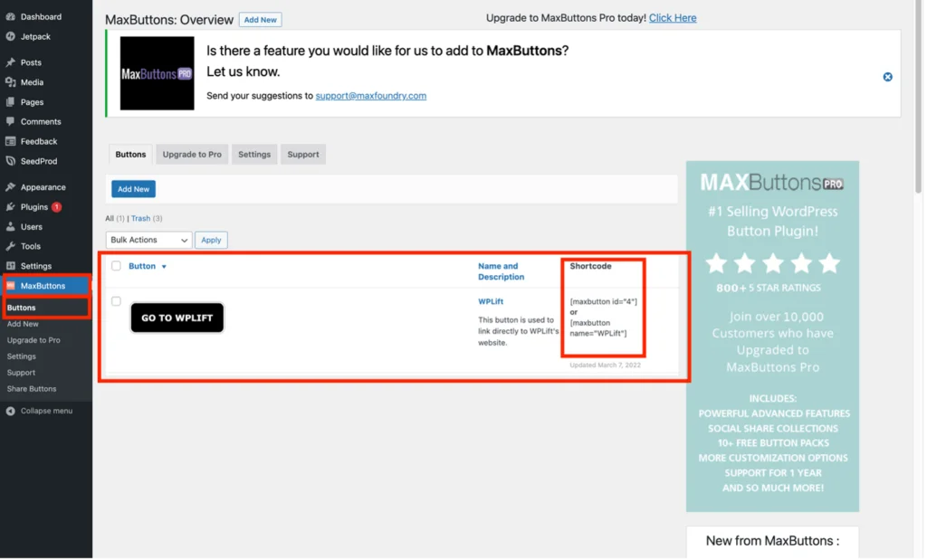
Task: Toggle the select-all checkbox in table header
Action: (x=117, y=266)
